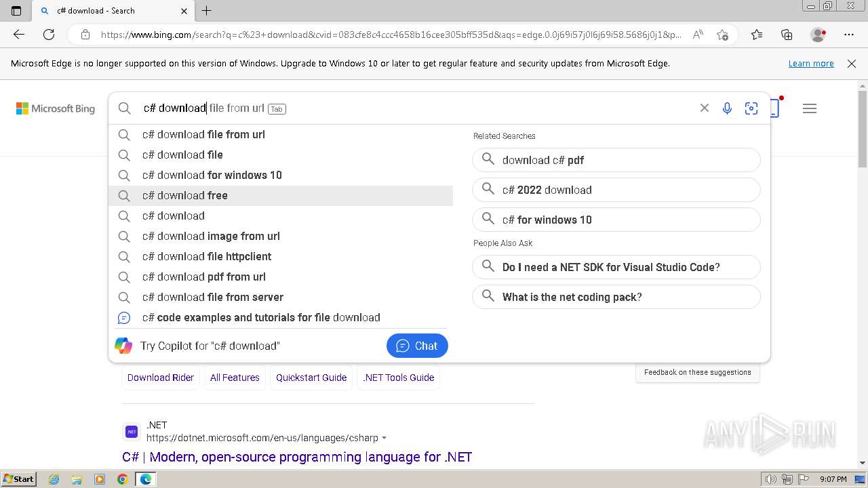Click the address bar URL

pos(391,35)
